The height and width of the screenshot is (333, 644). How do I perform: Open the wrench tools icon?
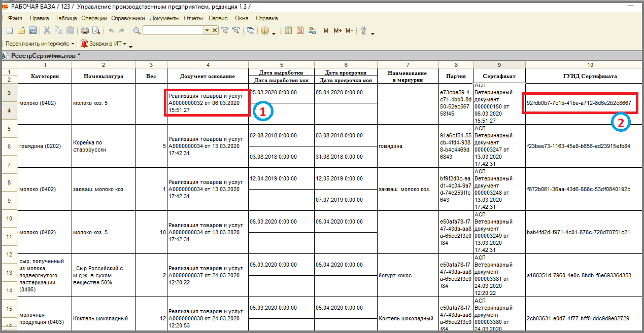pos(364,30)
